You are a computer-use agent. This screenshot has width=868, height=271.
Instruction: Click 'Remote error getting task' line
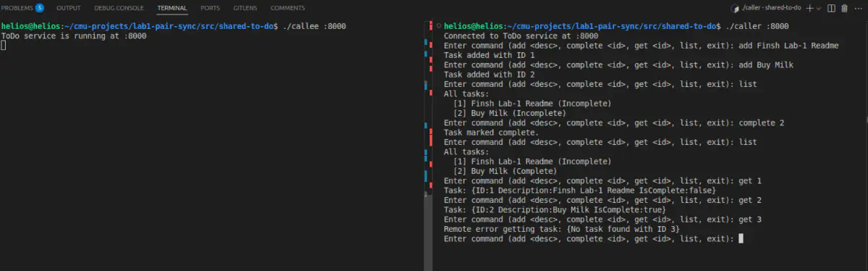click(x=561, y=229)
